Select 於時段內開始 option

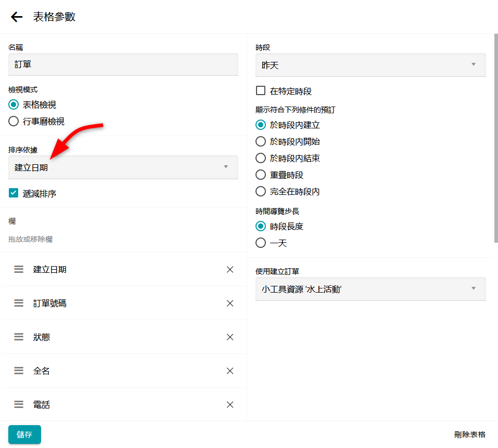point(261,141)
